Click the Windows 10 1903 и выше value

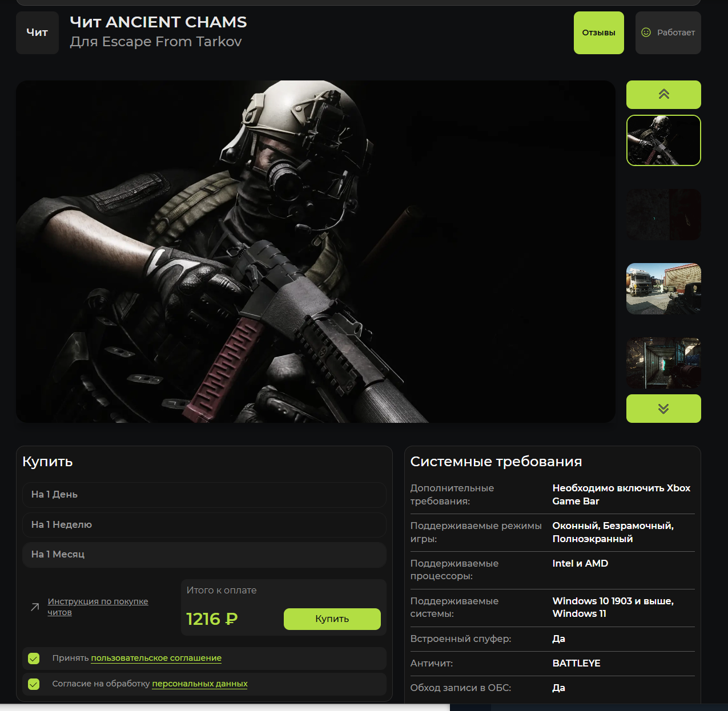(x=613, y=607)
